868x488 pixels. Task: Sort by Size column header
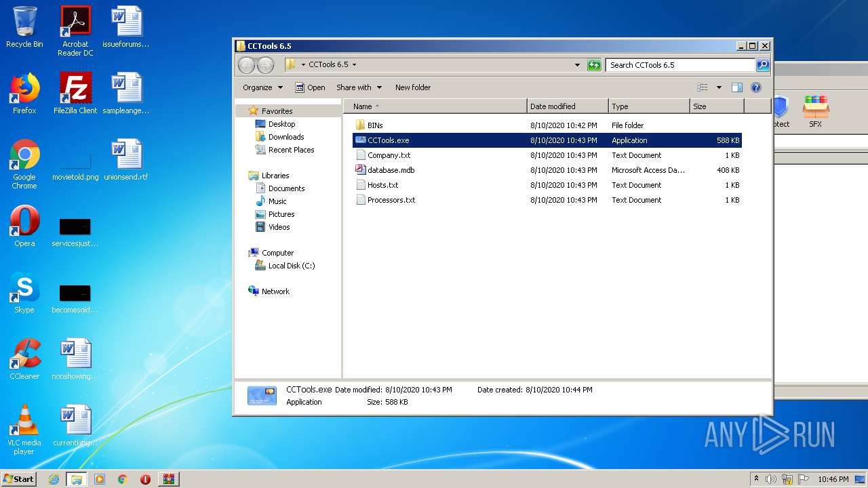click(x=717, y=106)
